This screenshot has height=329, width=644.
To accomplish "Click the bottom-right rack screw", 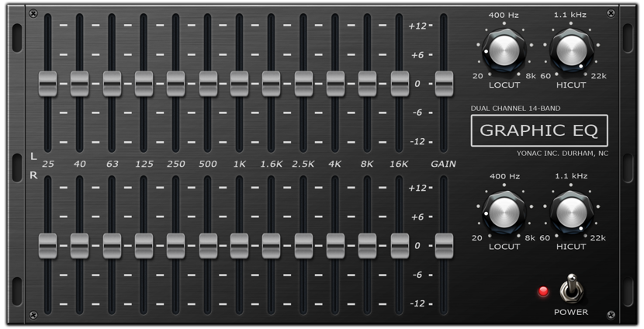I will click(612, 315).
